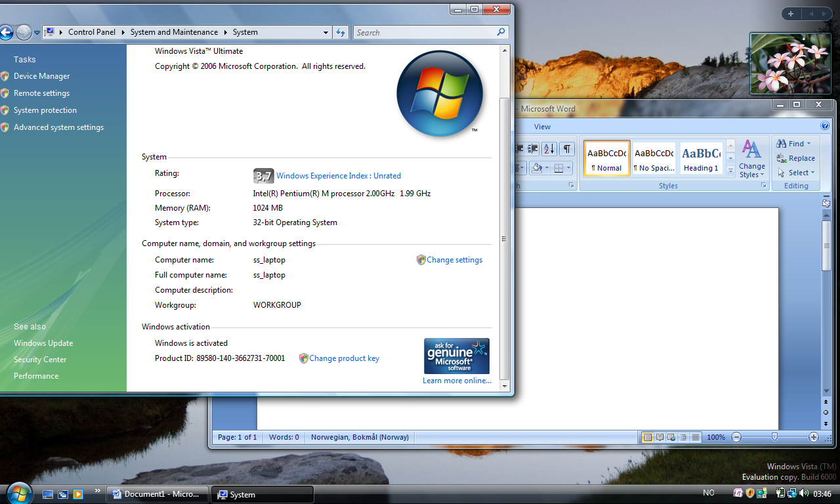Click Replace in the Editing group
The width and height of the screenshot is (840, 504).
[795, 158]
